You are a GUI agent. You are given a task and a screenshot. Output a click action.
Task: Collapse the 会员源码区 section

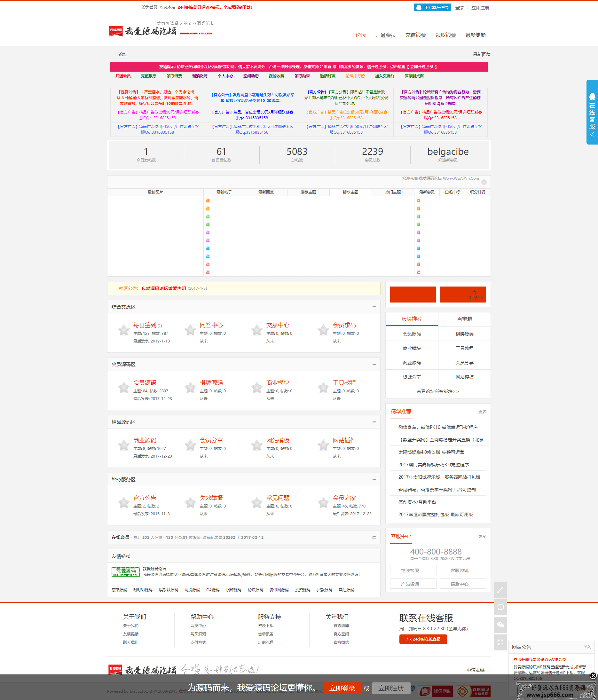point(374,364)
